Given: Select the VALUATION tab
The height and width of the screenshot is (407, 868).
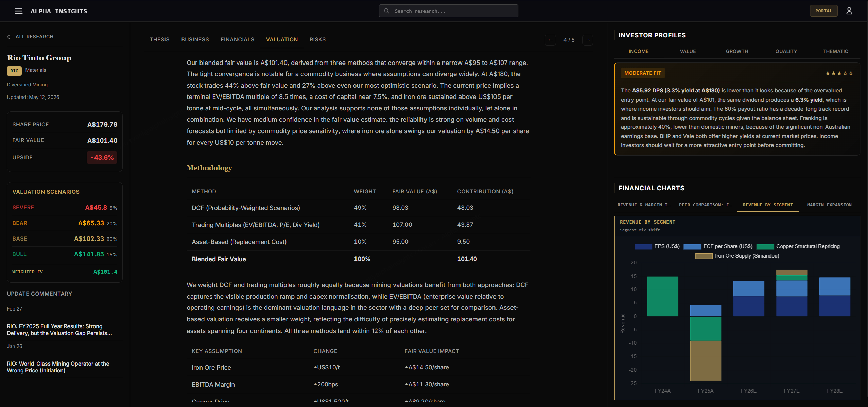Looking at the screenshot, I should click(282, 40).
